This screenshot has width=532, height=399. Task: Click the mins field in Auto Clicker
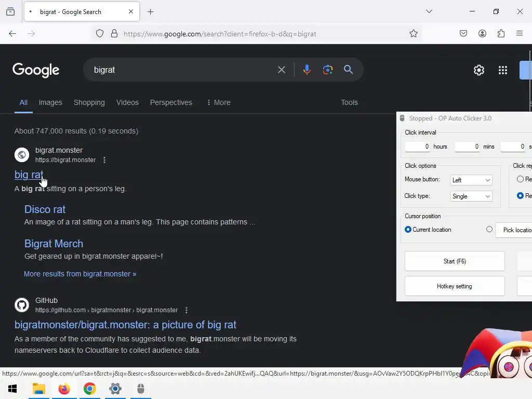[x=467, y=147]
